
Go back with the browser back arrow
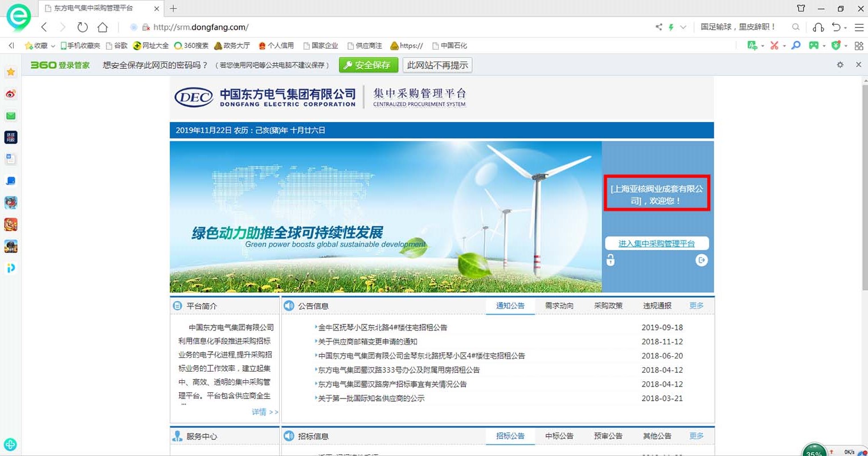(44, 27)
